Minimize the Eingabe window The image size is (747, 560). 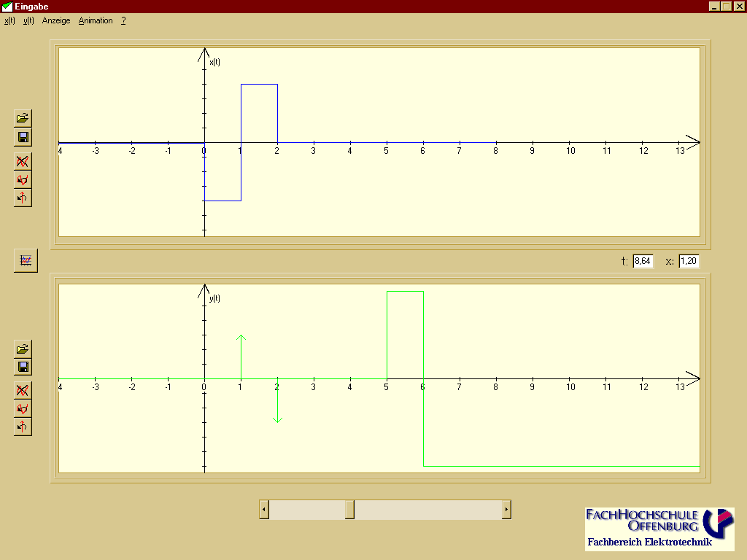[x=713, y=6]
